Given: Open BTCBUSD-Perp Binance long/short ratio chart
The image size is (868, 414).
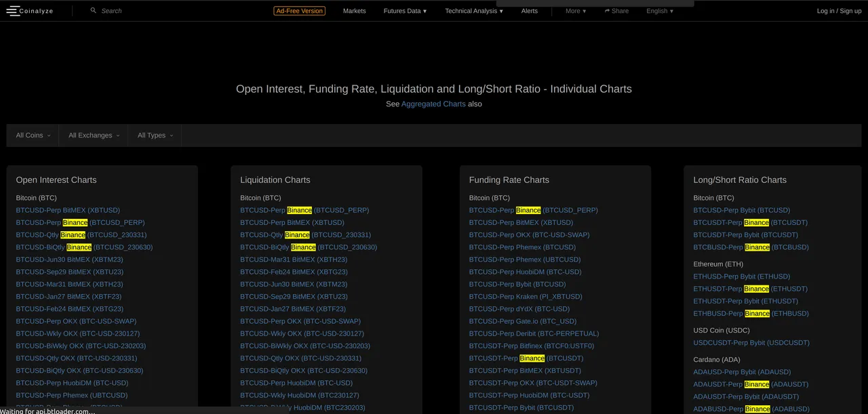Looking at the screenshot, I should click(x=751, y=247).
